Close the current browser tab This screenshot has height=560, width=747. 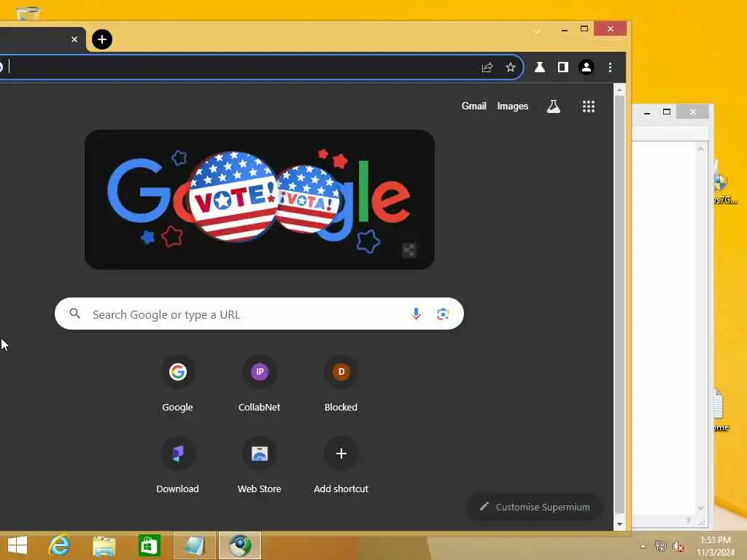(x=74, y=39)
